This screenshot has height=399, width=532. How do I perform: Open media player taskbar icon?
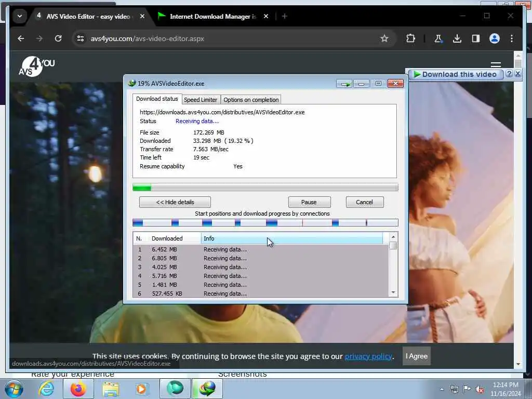coord(141,389)
